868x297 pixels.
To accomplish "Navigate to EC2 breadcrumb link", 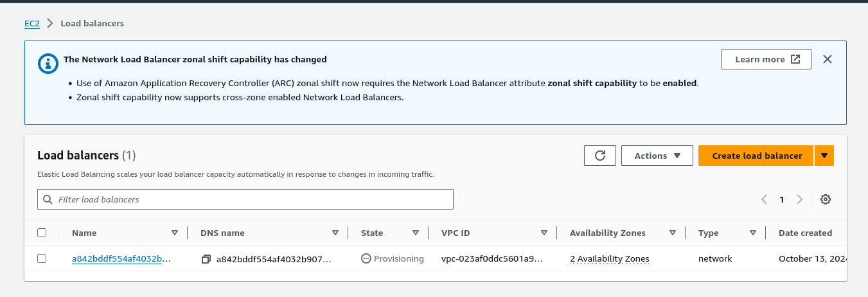I will pos(32,23).
